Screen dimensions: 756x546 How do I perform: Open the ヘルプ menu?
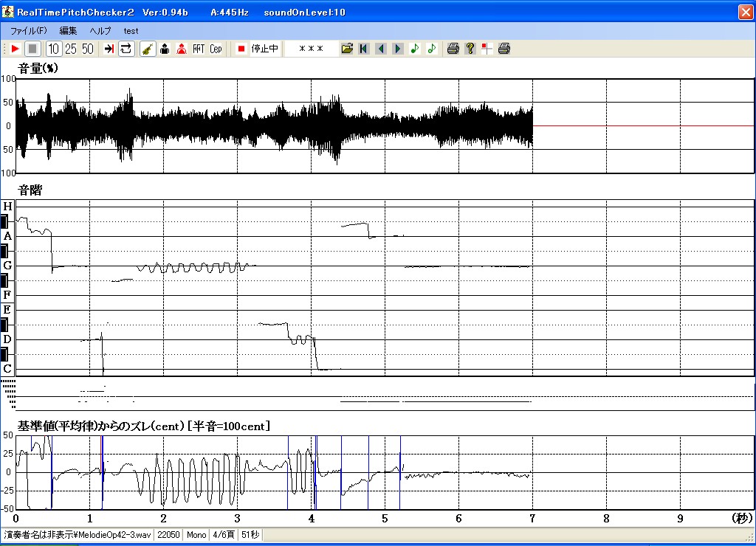[x=100, y=31]
